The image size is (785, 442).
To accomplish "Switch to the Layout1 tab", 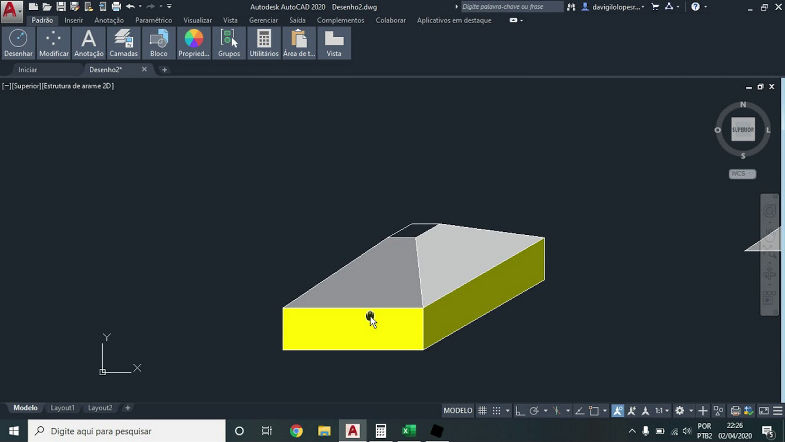I will 63,408.
